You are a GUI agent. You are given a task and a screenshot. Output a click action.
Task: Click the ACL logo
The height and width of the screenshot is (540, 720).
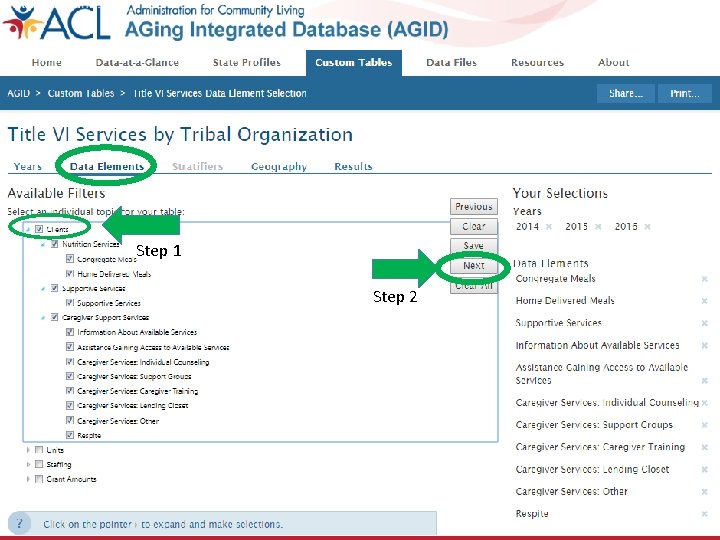[x=57, y=22]
